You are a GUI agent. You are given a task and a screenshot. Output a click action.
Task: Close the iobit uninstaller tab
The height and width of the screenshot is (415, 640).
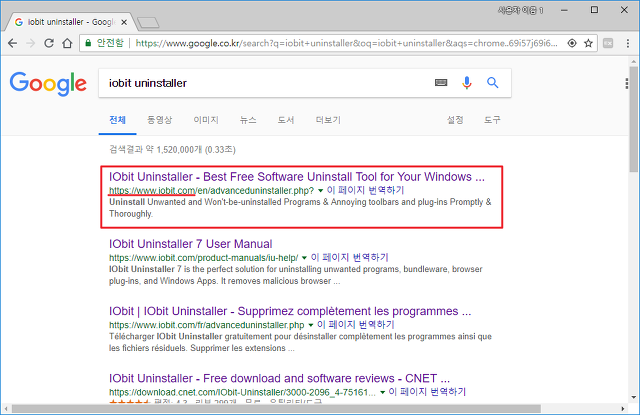124,22
